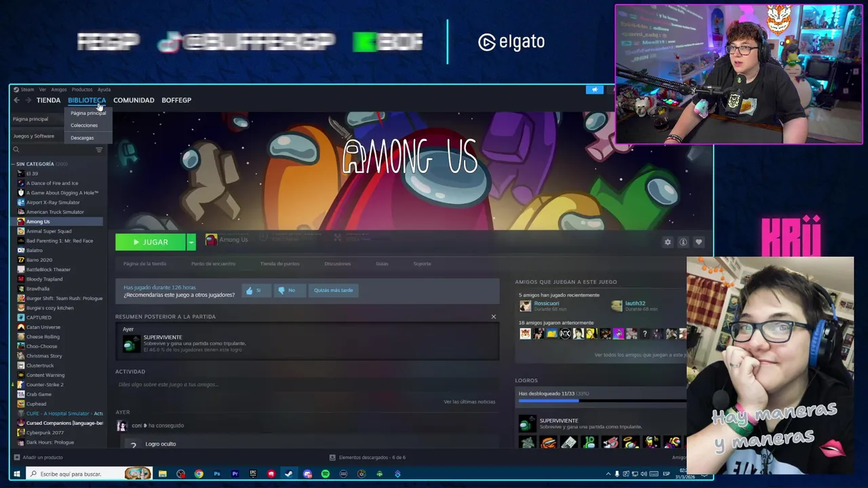This screenshot has width=868, height=488.
Task: Click Añadir un producto
Action: [x=43, y=457]
